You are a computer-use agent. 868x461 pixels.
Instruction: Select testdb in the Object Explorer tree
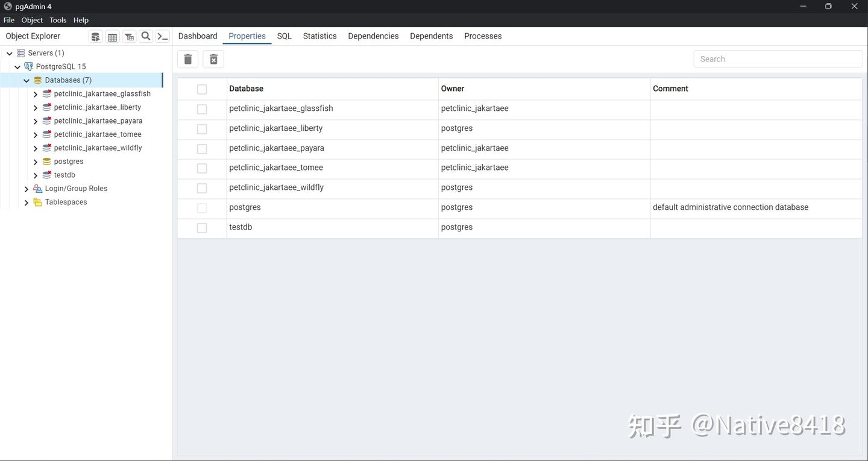click(x=64, y=175)
